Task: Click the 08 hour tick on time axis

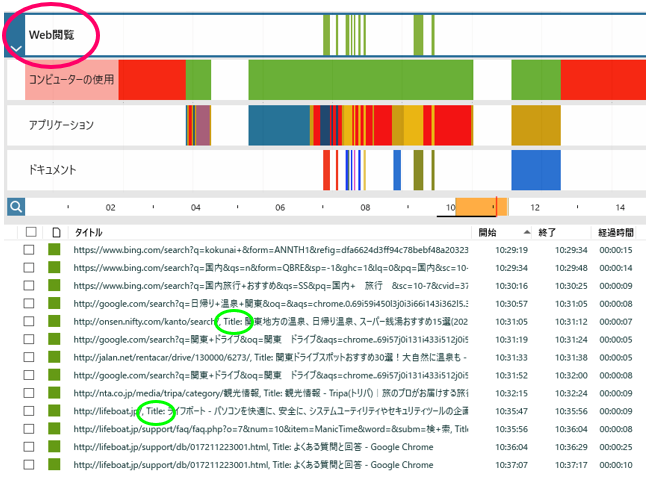Action: [x=365, y=207]
